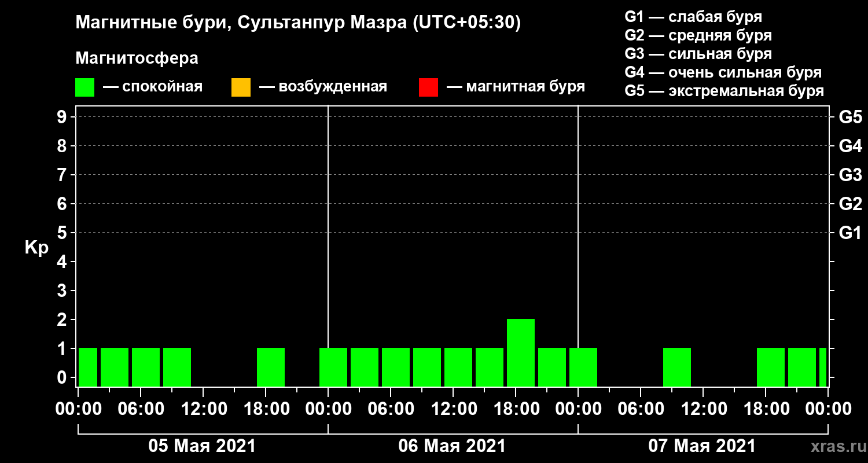This screenshot has width=868, height=463.
Task: Click the bar at 12:00 on 06 May
Action: coord(458,367)
